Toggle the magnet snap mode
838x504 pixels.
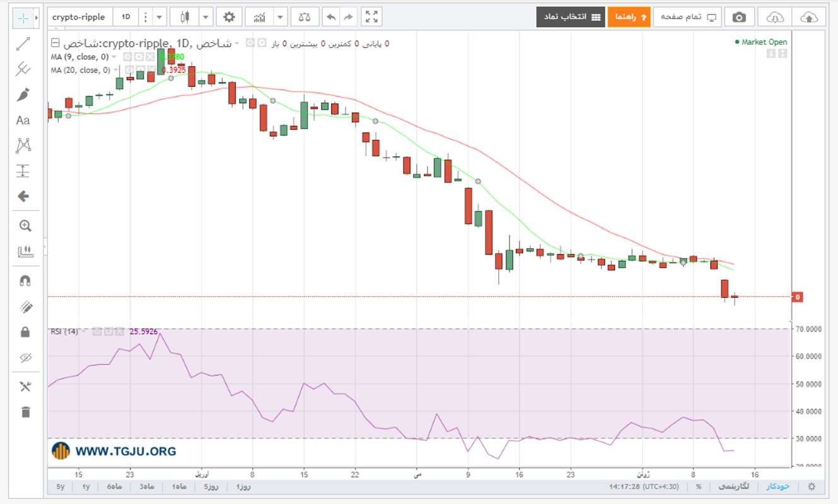pos(25,280)
